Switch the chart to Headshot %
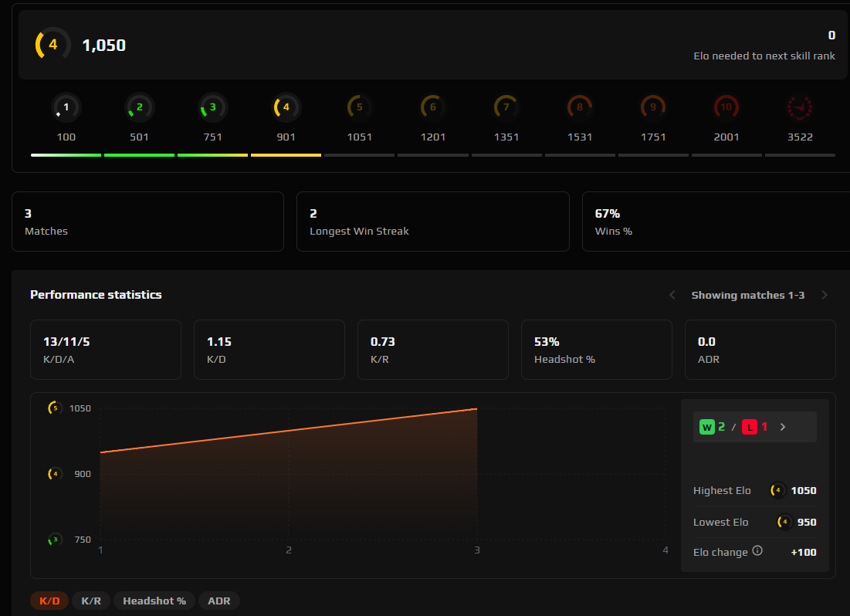The image size is (850, 616). (154, 600)
